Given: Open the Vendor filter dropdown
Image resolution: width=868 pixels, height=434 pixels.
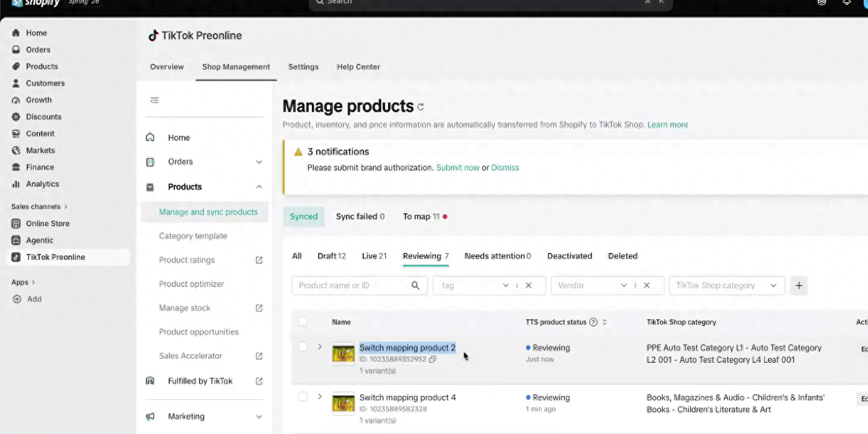Looking at the screenshot, I should coord(624,285).
